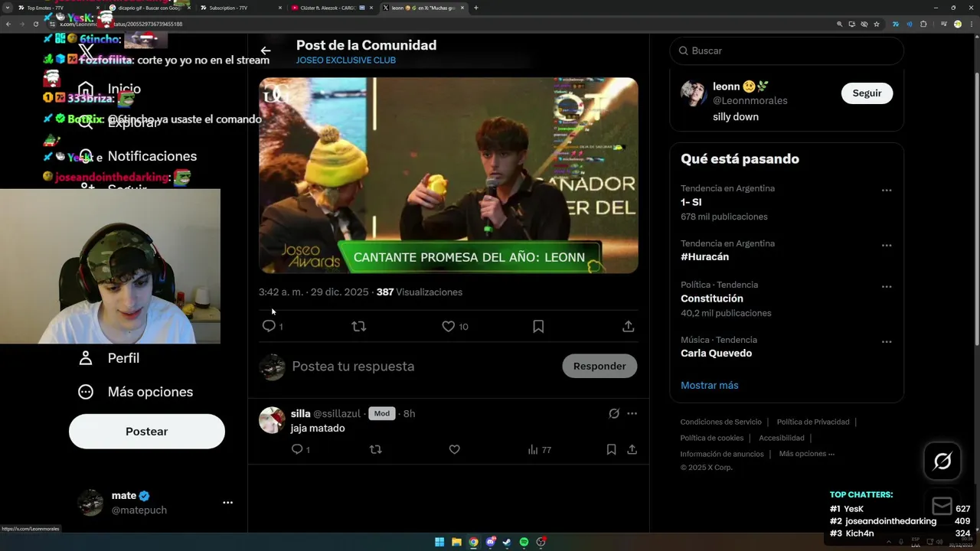Click 'Mostrar más' under trends

[x=710, y=385]
